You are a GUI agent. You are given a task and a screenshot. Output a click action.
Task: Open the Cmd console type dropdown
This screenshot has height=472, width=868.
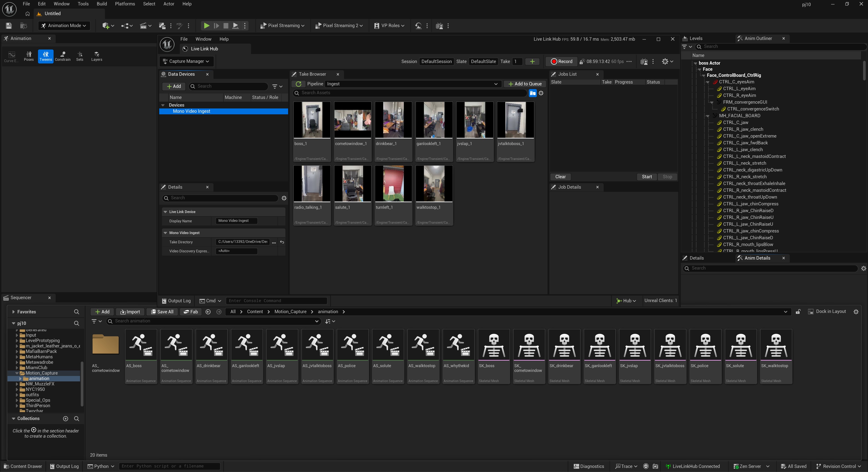[211, 301]
